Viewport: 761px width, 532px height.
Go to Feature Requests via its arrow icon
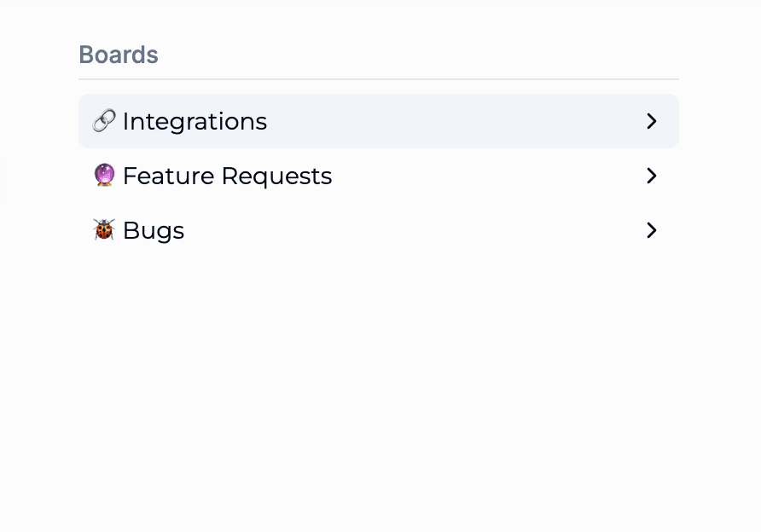[x=652, y=176]
